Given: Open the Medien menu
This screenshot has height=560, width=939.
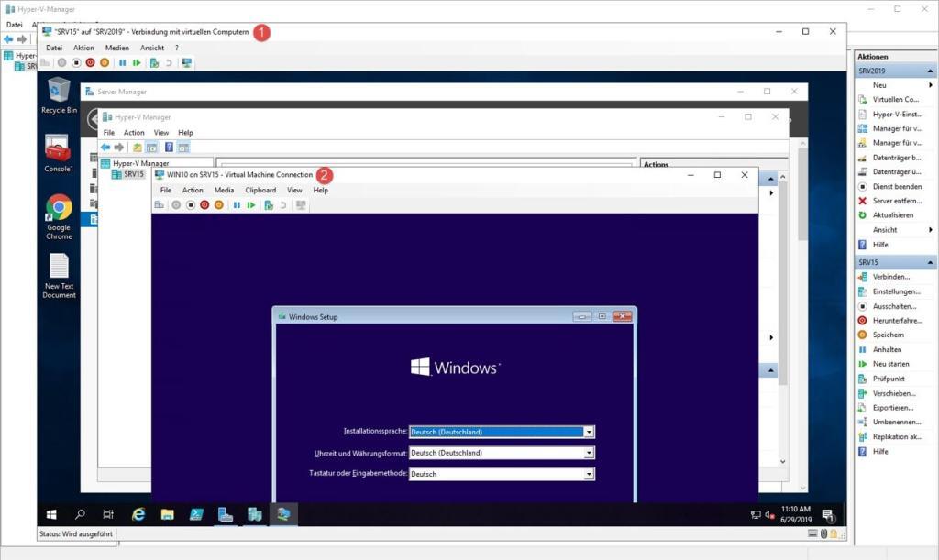Looking at the screenshot, I should 116,47.
